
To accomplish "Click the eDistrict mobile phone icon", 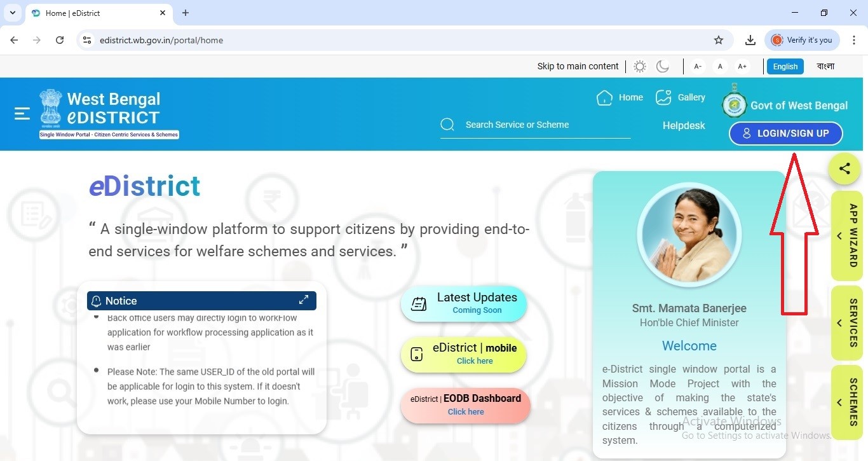I will [x=417, y=354].
